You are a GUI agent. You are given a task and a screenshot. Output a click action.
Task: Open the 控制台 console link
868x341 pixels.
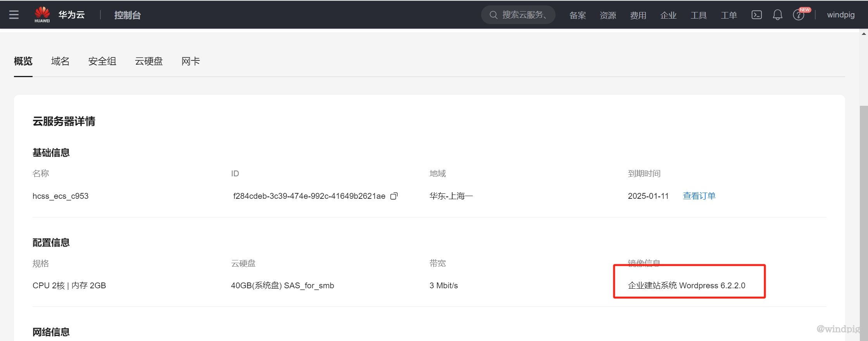coord(127,15)
